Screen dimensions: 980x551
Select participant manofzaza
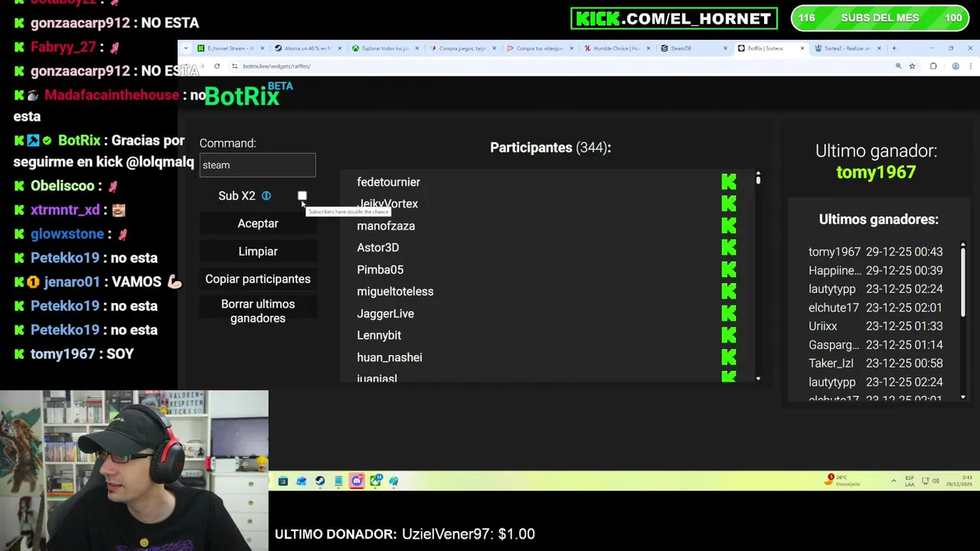(x=386, y=226)
